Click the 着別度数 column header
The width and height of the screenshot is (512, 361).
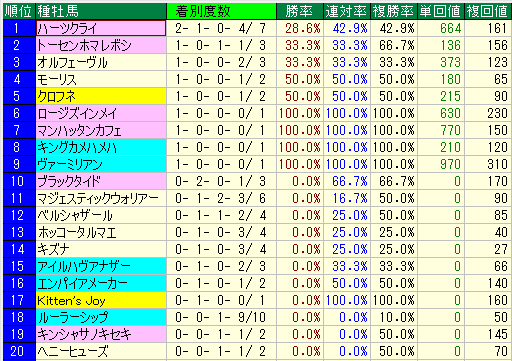click(221, 11)
